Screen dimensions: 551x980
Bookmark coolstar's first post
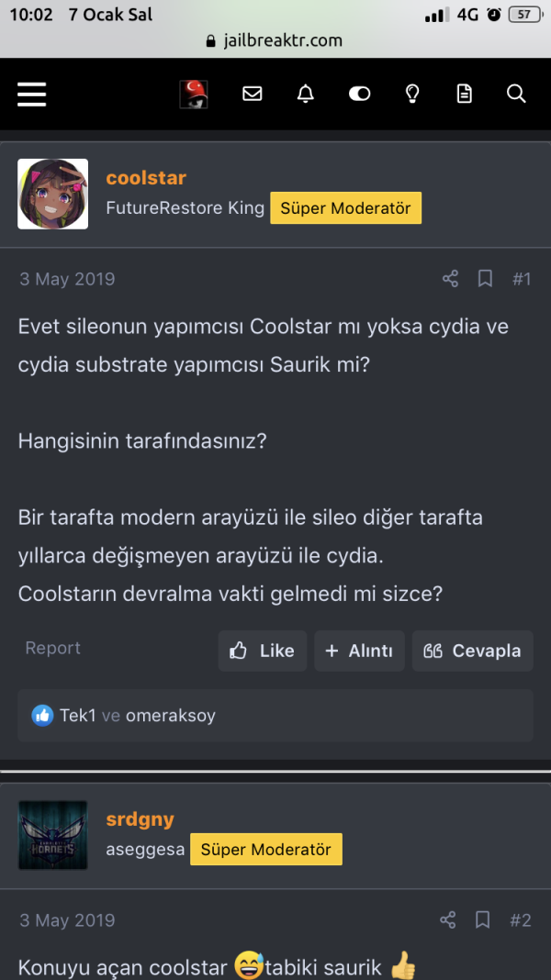coord(485,278)
